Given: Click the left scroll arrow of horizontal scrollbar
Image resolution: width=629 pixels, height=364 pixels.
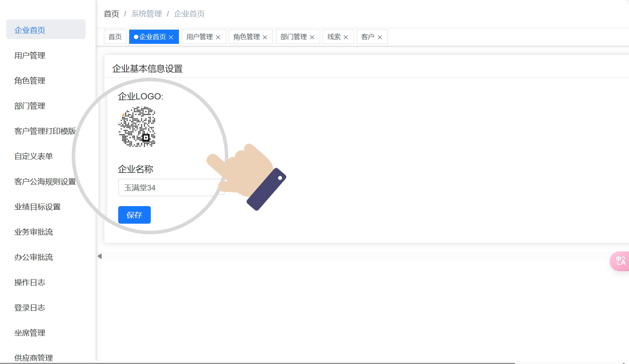Looking at the screenshot, I should [100, 256].
